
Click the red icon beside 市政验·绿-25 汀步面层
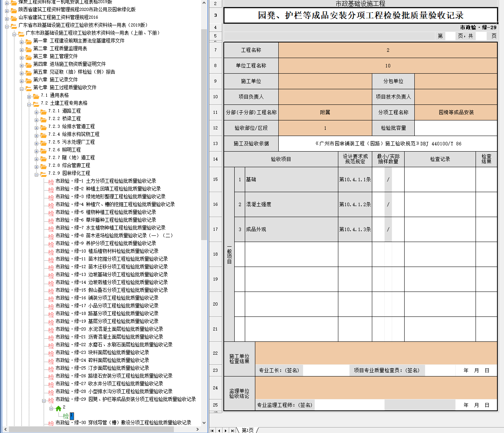coord(51,369)
